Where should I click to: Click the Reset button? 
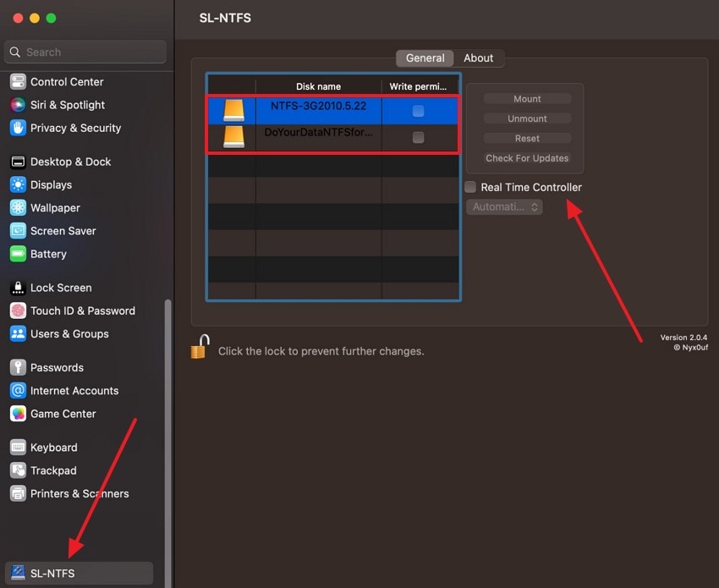[x=527, y=138]
